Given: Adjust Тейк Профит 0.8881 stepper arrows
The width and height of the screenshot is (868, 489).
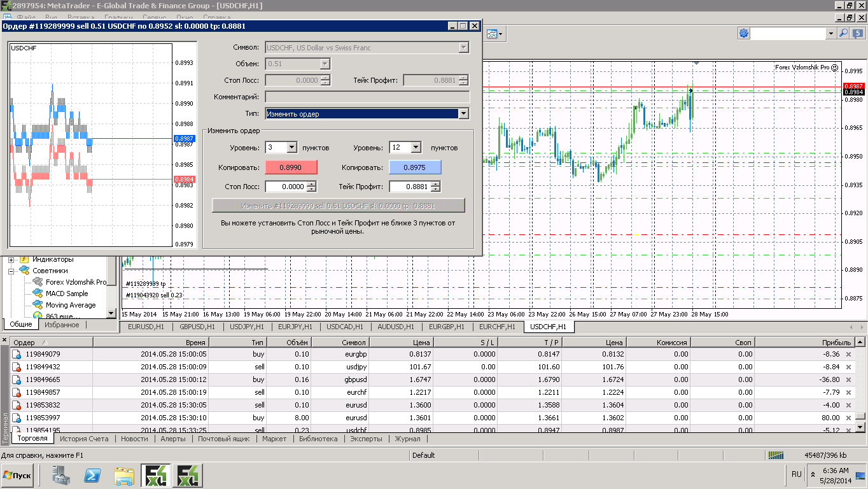Looking at the screenshot, I should [x=435, y=187].
